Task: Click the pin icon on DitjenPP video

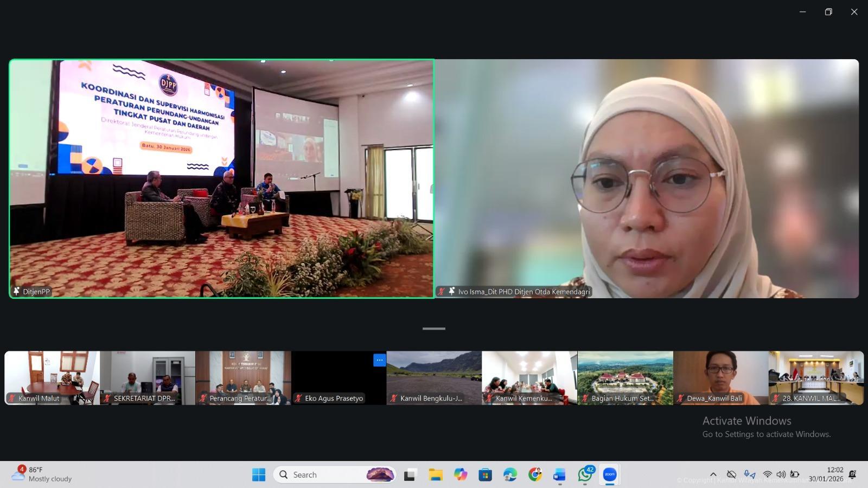Action: 16,291
